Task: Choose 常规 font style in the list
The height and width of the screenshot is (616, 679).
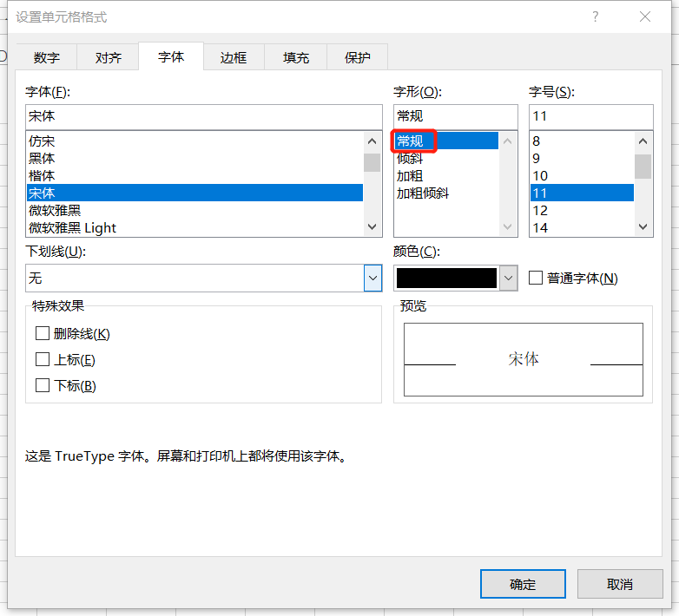Action: 446,141
